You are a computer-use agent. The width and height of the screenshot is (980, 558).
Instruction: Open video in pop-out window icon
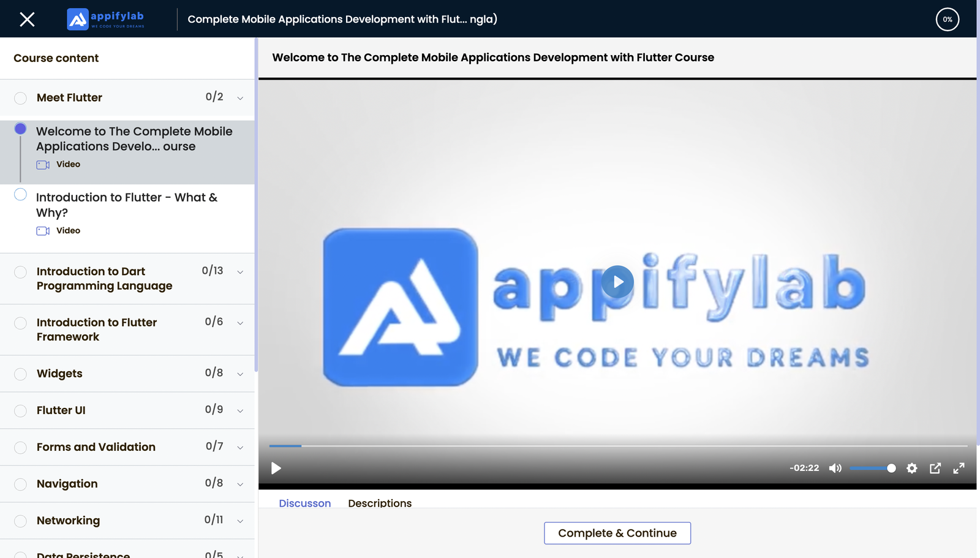point(935,468)
